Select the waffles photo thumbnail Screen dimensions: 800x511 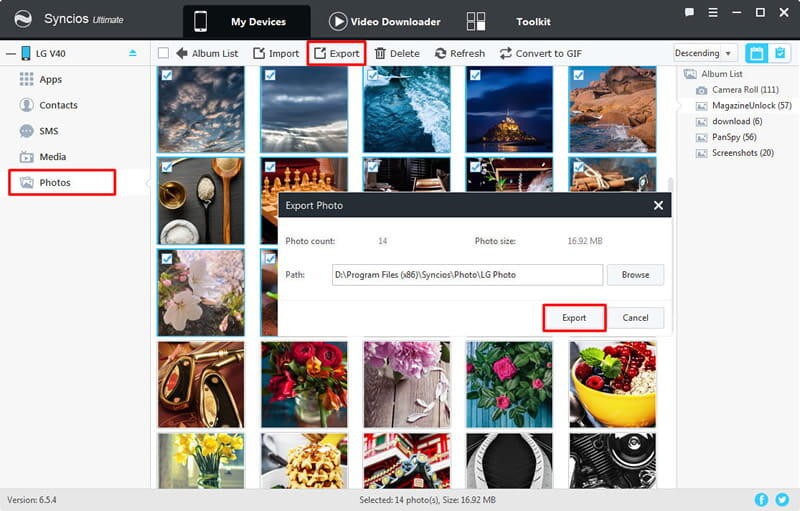[304, 461]
